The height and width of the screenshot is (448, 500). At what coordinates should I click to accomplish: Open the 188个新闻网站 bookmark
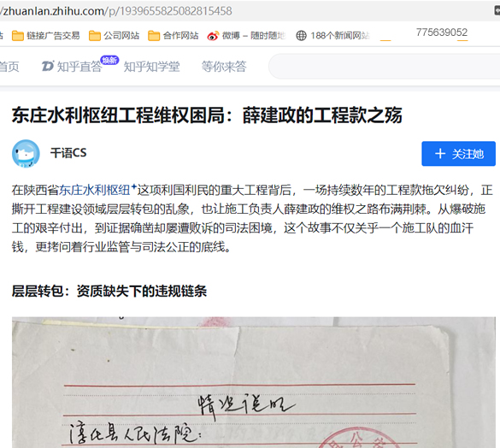point(332,35)
